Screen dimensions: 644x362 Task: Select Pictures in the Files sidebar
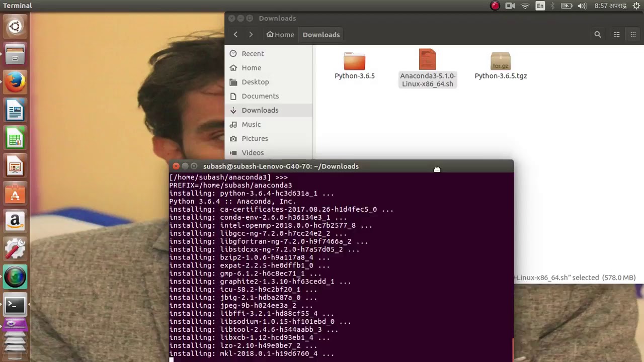pos(269,138)
